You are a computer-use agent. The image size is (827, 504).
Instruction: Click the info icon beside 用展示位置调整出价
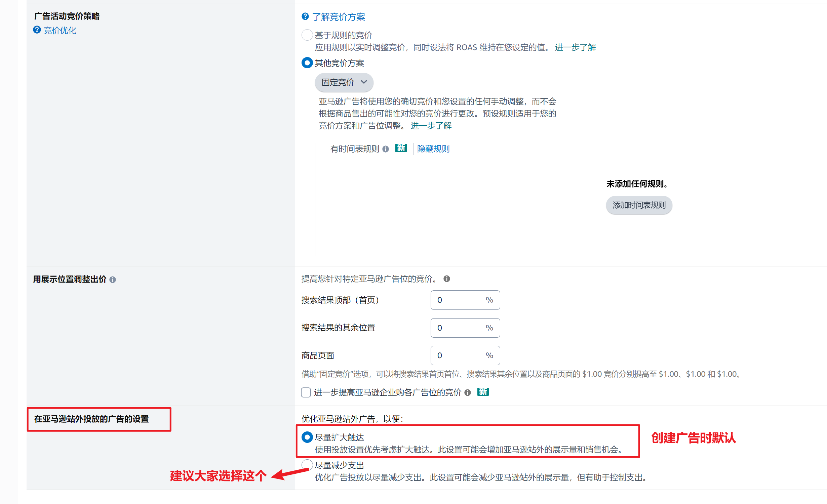click(x=113, y=280)
